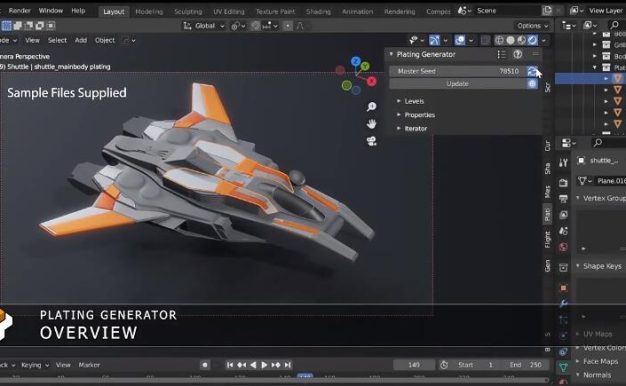Click the Update button
Screen dimensions: 626x386
pyautogui.click(x=458, y=84)
